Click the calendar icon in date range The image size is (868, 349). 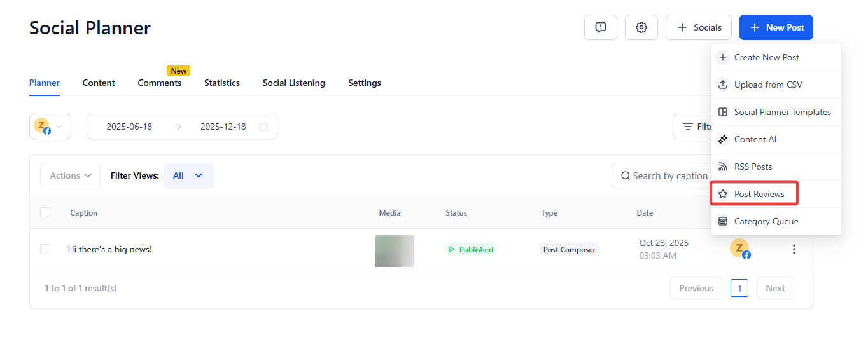point(263,127)
